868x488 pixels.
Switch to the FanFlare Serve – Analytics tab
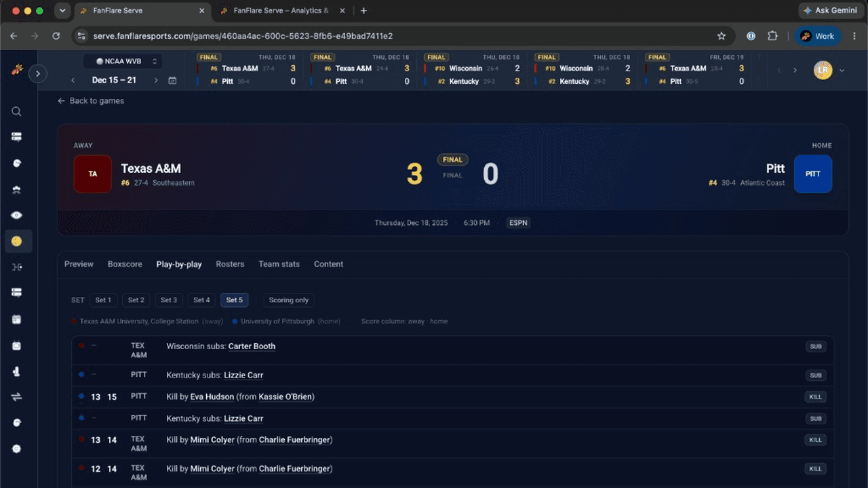point(281,11)
